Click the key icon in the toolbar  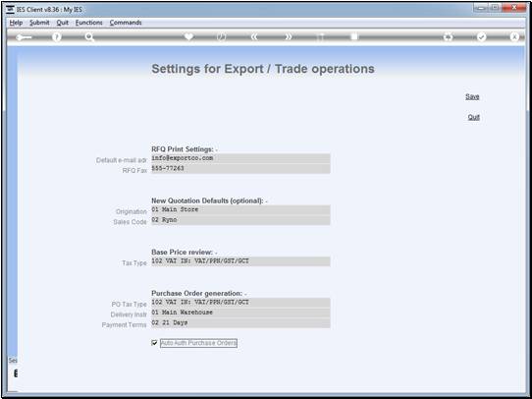[x=24, y=37]
